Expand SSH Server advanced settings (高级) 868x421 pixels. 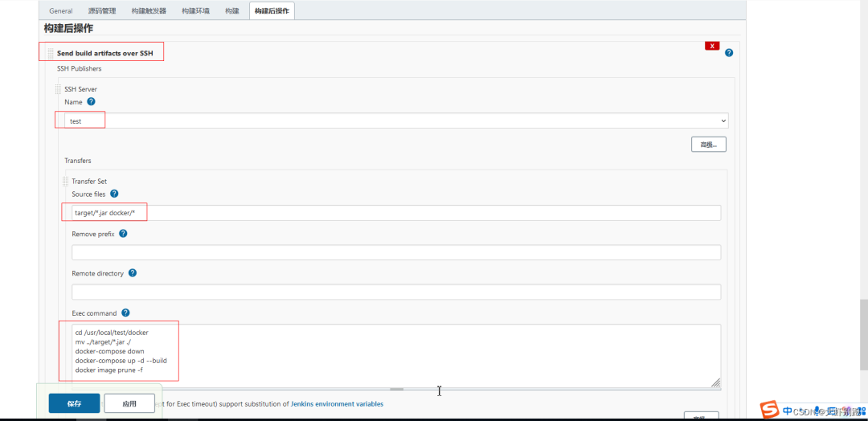point(708,145)
